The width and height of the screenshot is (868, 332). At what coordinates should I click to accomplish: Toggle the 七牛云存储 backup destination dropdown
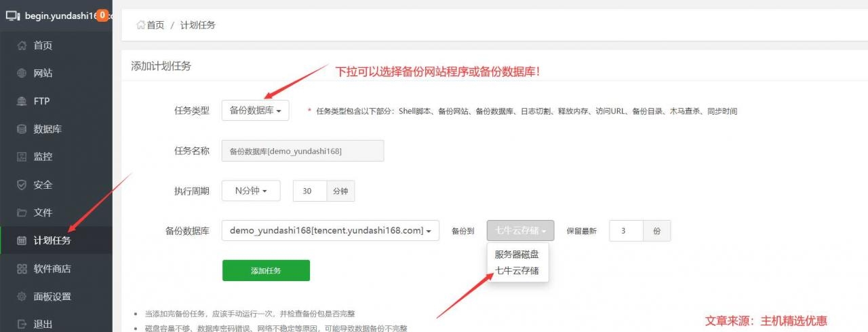click(x=520, y=231)
